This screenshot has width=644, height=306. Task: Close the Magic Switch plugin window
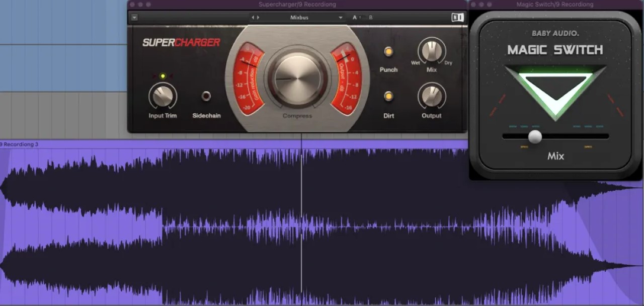(x=473, y=5)
